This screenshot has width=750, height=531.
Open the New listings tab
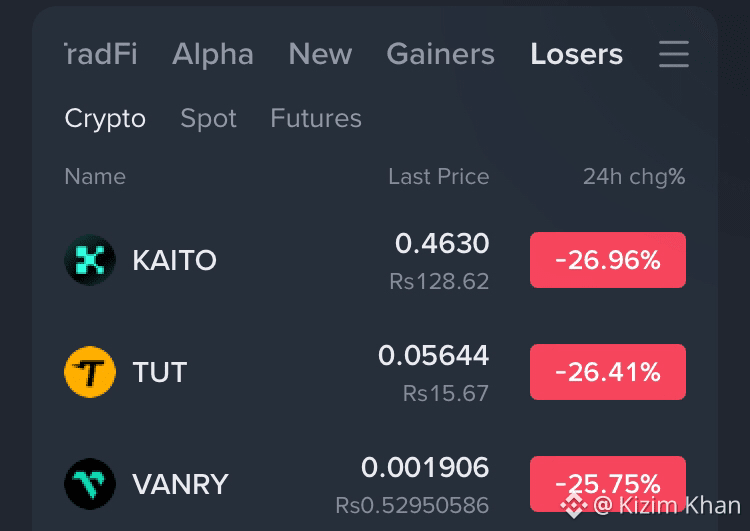320,54
